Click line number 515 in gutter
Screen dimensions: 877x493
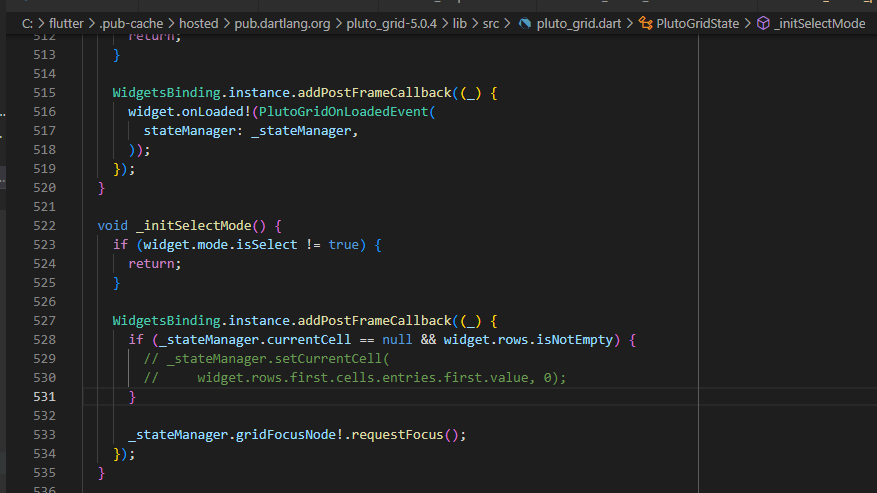pyautogui.click(x=44, y=92)
